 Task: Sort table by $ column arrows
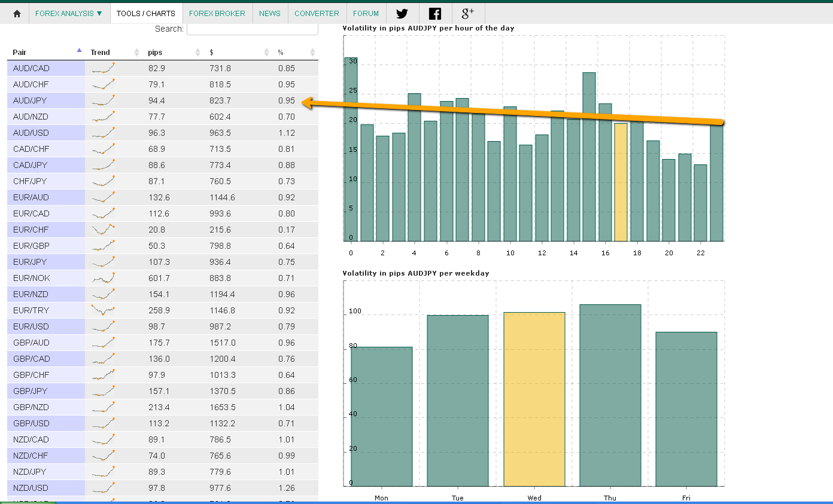point(266,53)
